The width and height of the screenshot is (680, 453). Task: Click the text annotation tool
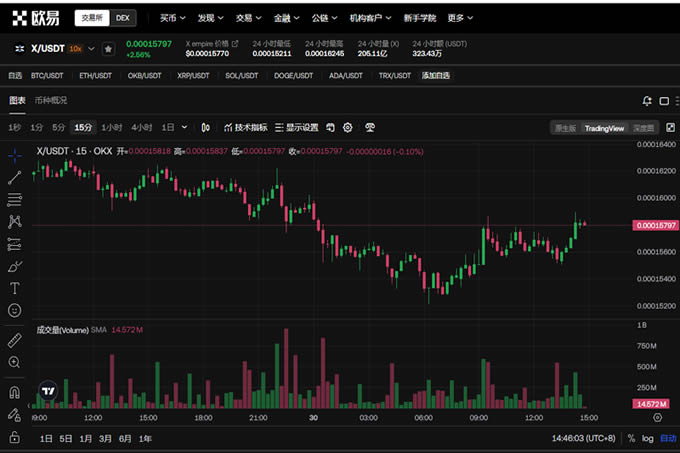tap(15, 288)
